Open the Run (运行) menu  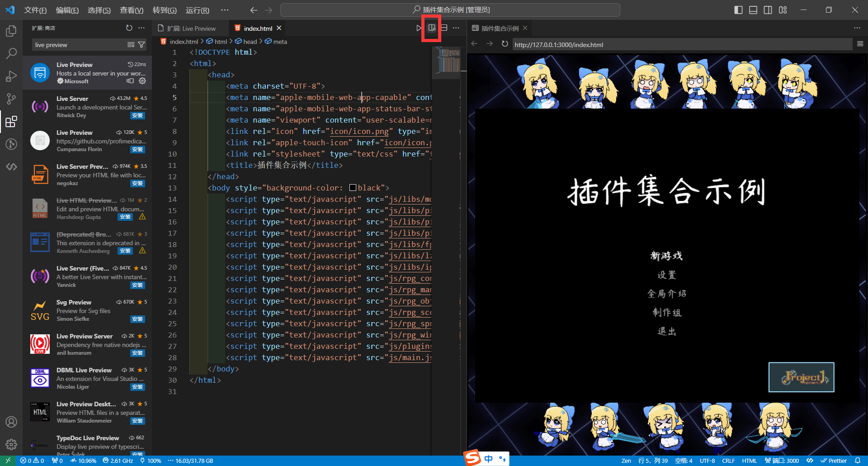[x=198, y=10]
